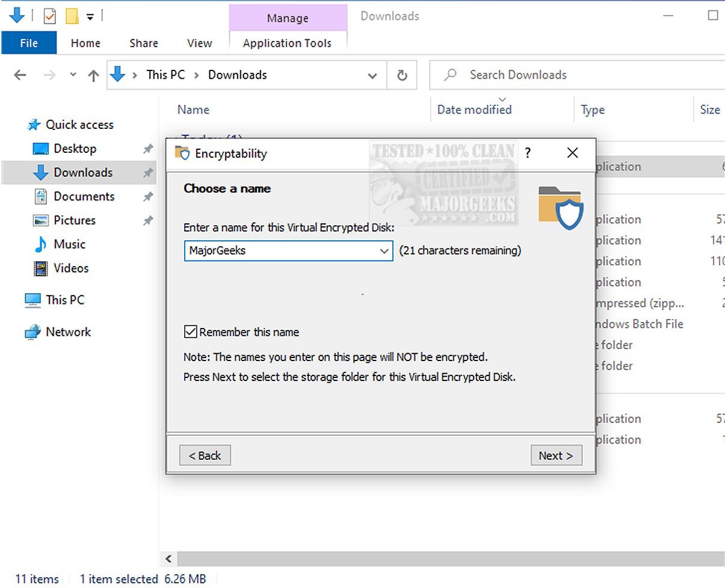Select Pictures in the navigation pane
The height and width of the screenshot is (588, 725).
(75, 220)
